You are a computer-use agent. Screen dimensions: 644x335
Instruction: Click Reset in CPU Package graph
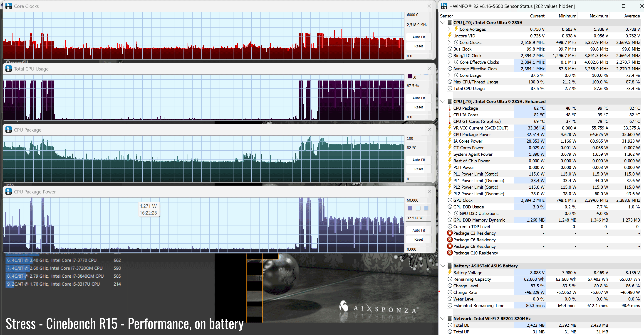pyautogui.click(x=419, y=169)
